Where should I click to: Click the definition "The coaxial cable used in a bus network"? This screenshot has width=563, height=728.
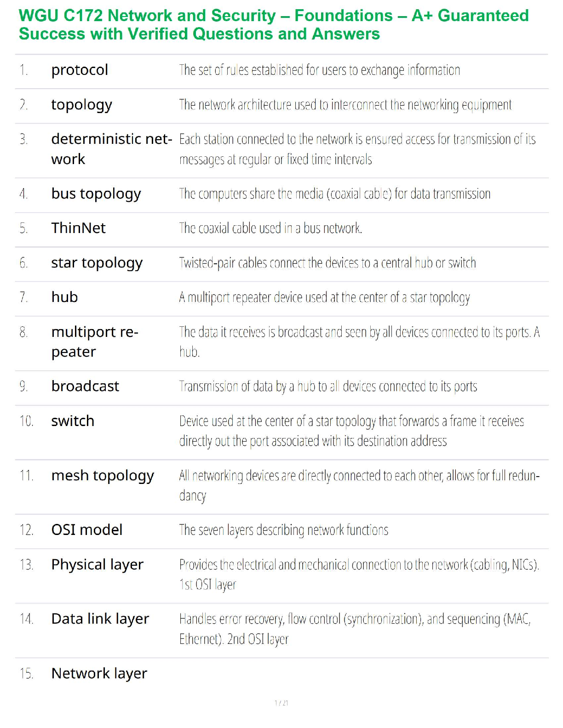(270, 228)
